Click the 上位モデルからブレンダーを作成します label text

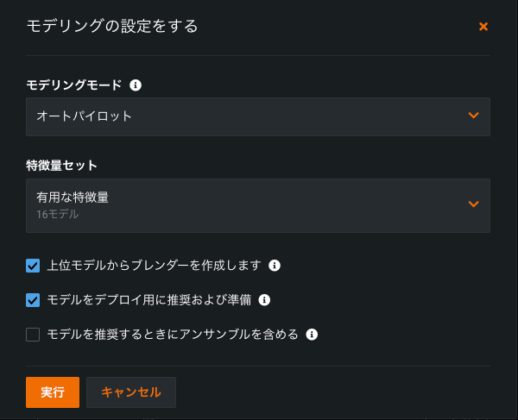(154, 266)
